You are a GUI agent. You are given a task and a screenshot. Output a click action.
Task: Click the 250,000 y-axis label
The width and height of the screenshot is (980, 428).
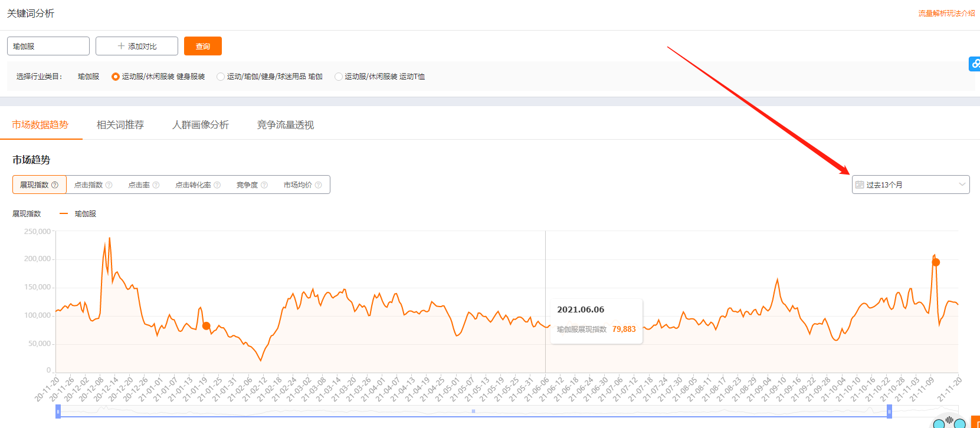click(37, 232)
